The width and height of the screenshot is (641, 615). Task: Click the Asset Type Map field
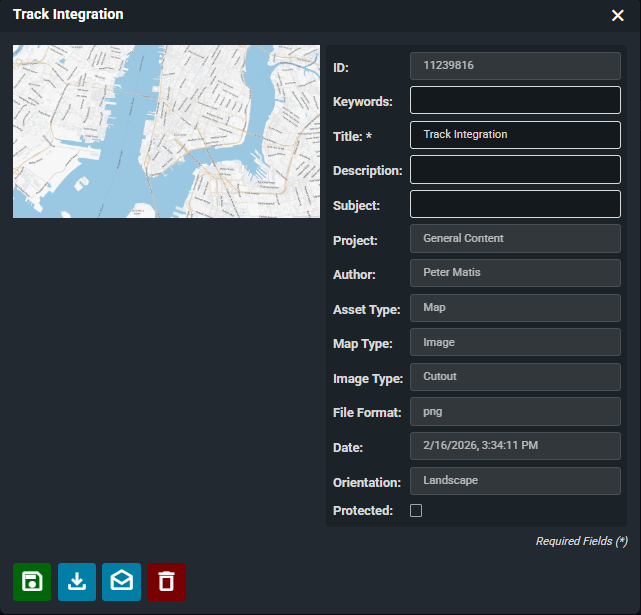point(515,308)
